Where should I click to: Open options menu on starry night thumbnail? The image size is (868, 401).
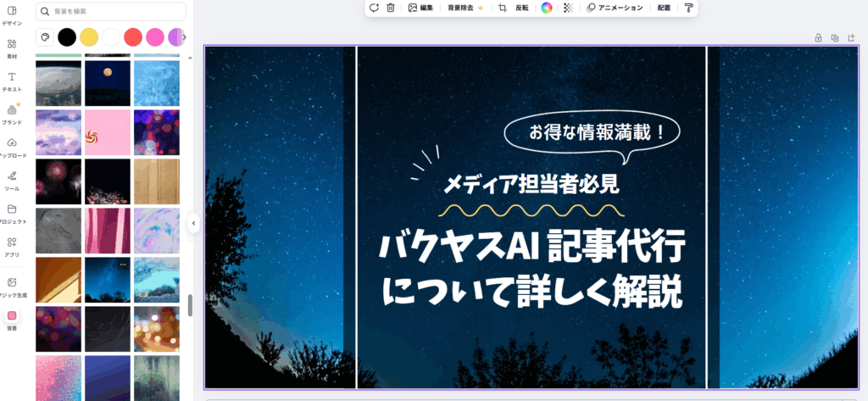(123, 265)
